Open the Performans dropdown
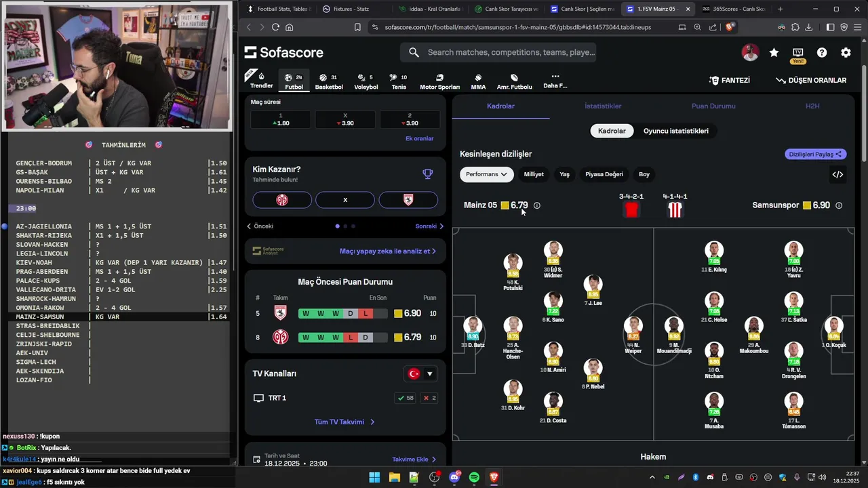868x488 pixels. pos(486,174)
